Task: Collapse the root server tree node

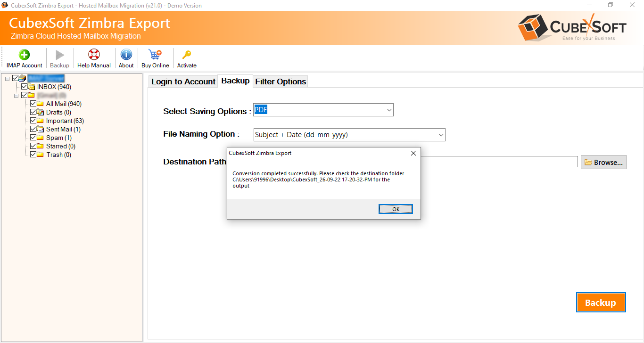Action: pyautogui.click(x=8, y=78)
